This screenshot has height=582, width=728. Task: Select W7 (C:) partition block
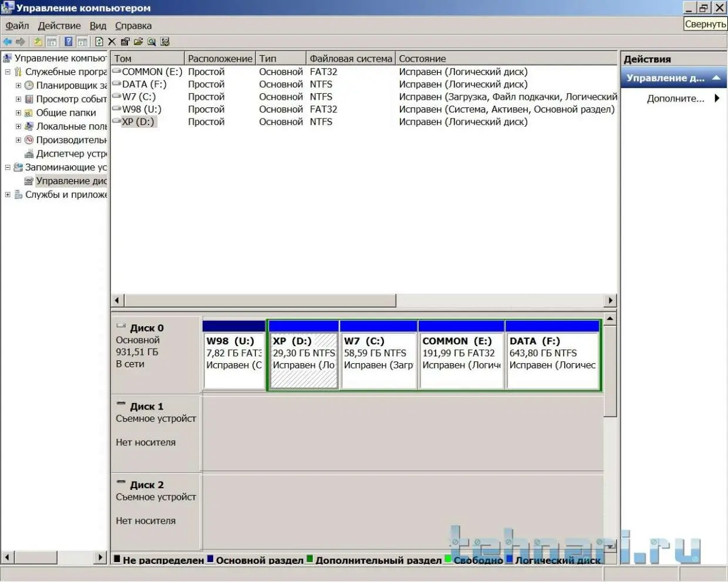click(379, 355)
